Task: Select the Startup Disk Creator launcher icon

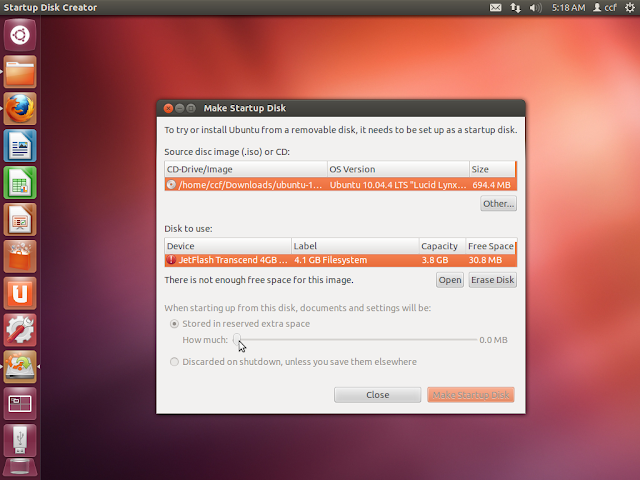Action: pos(20,367)
